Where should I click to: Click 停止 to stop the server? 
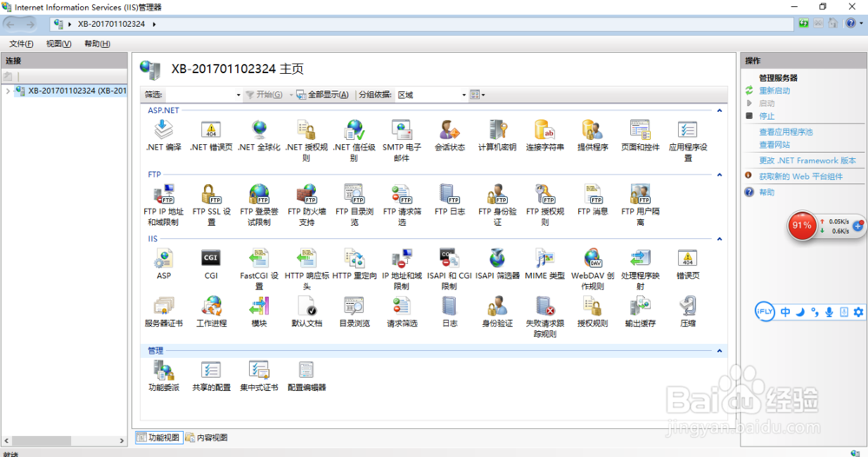(766, 116)
